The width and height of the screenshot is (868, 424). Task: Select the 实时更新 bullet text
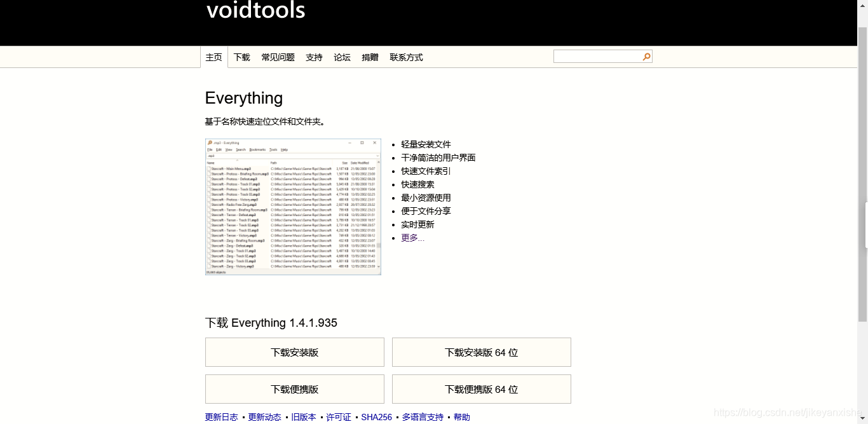point(418,224)
